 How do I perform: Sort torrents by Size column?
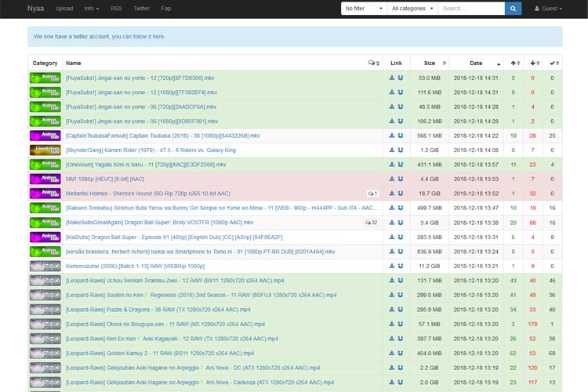(430, 63)
